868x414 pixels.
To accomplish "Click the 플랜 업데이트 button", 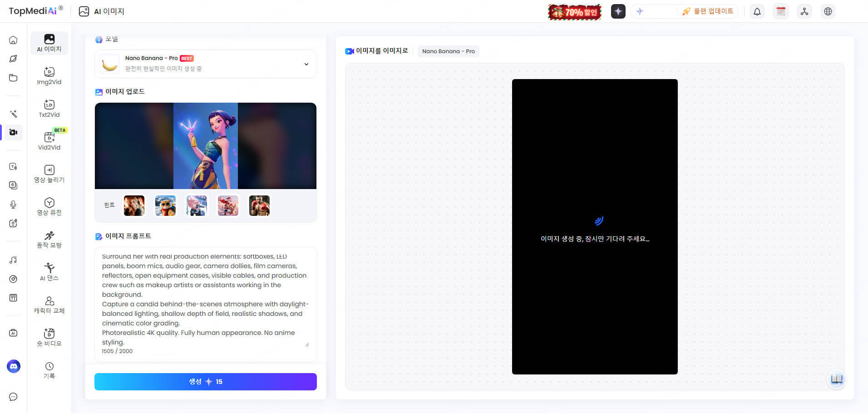I will (708, 11).
